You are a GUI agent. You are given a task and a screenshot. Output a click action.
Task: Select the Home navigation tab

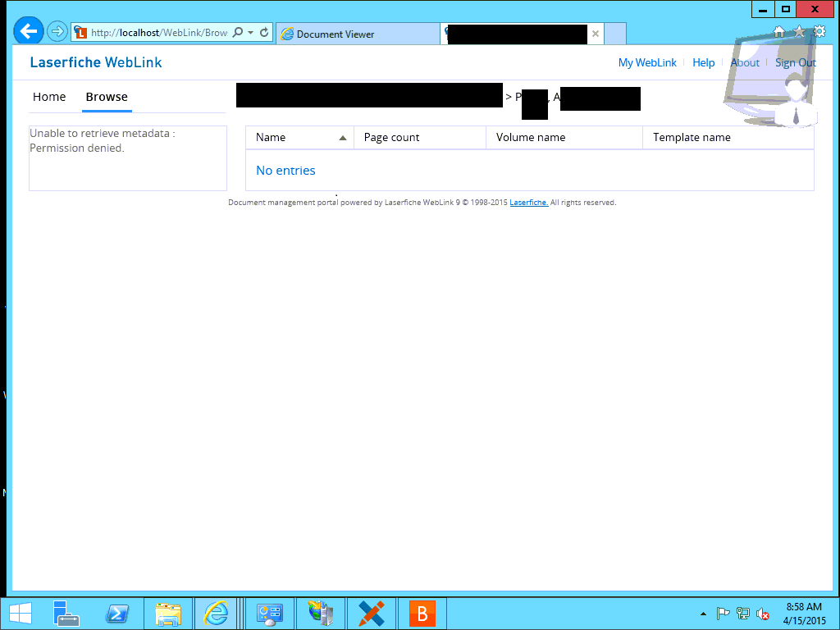(x=49, y=97)
